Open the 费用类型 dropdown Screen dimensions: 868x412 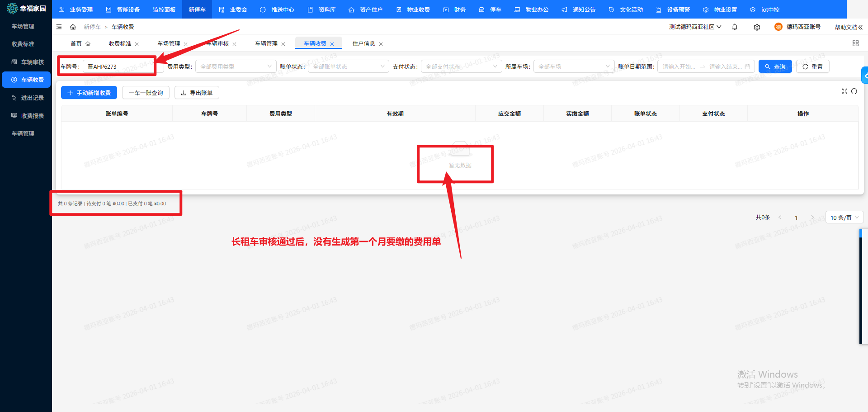[235, 66]
